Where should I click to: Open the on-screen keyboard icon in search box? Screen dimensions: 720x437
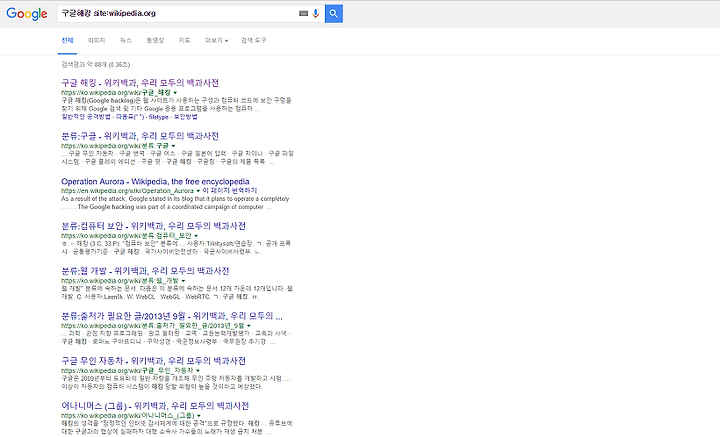[x=303, y=13]
